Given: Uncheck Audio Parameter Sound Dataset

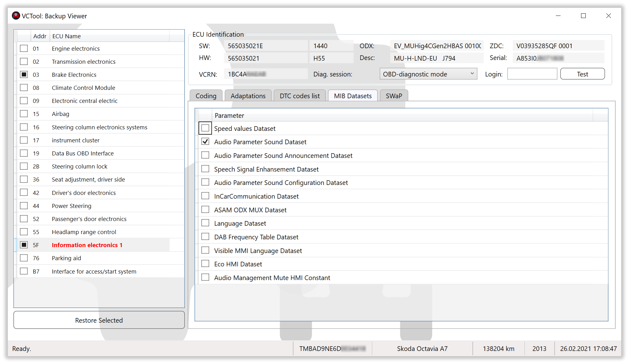Looking at the screenshot, I should point(205,142).
